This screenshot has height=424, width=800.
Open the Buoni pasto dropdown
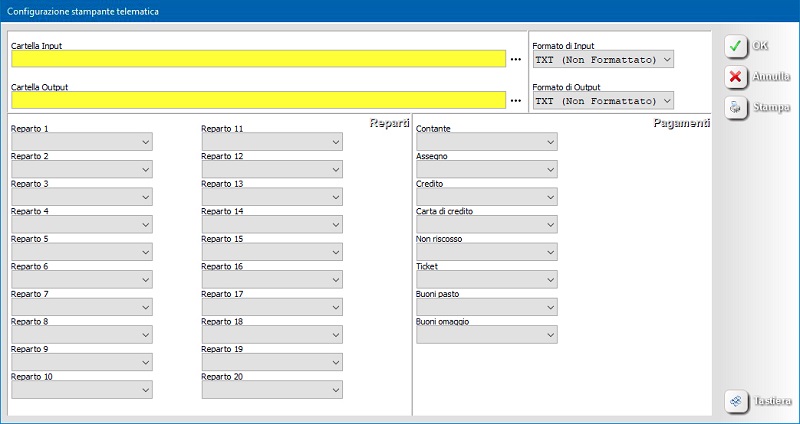click(486, 307)
